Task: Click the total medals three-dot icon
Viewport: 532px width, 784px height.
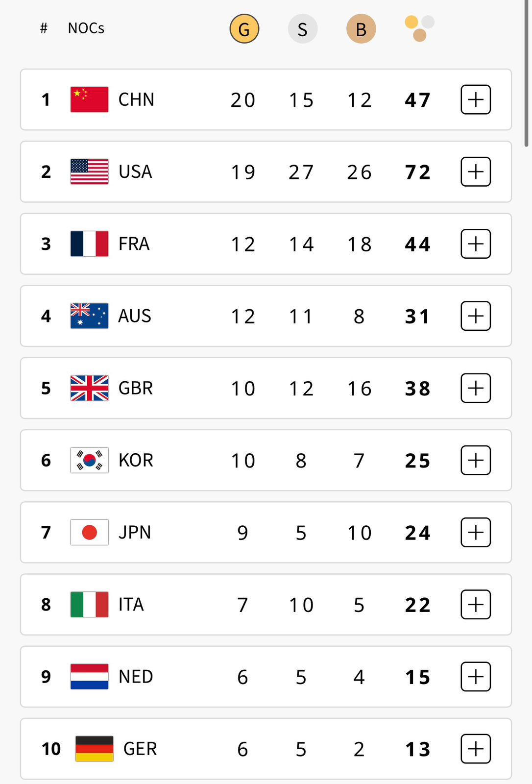Action: pos(419,28)
